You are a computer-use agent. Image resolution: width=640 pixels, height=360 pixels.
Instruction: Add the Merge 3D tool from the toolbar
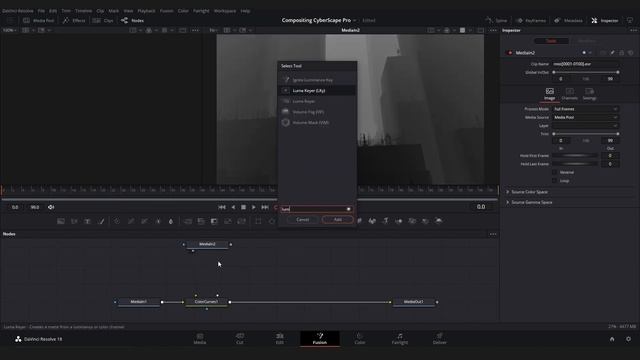click(x=399, y=221)
